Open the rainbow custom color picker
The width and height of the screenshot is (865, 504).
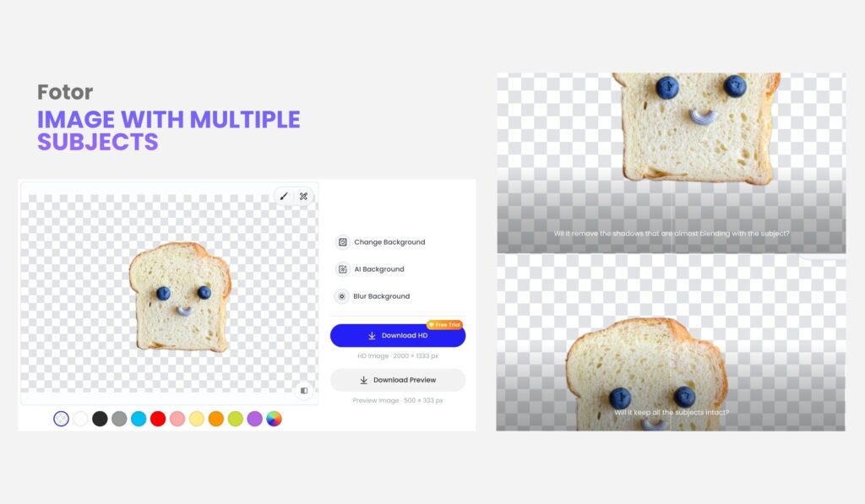(x=275, y=419)
